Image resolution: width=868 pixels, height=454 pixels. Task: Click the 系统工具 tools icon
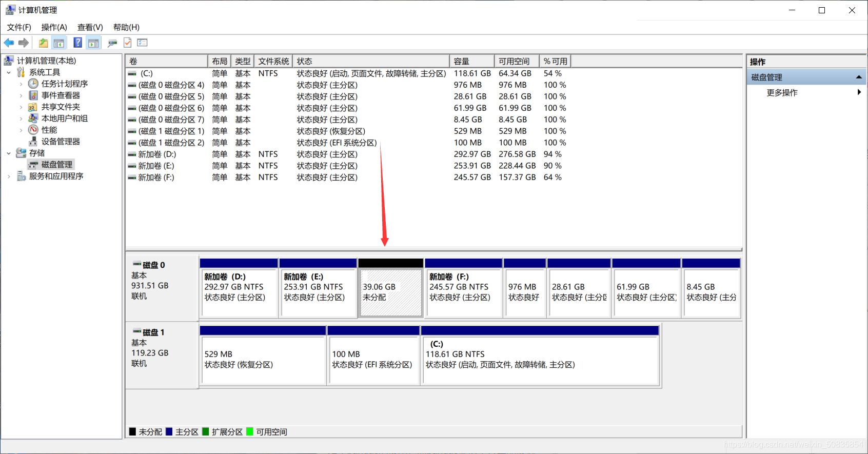[x=21, y=72]
